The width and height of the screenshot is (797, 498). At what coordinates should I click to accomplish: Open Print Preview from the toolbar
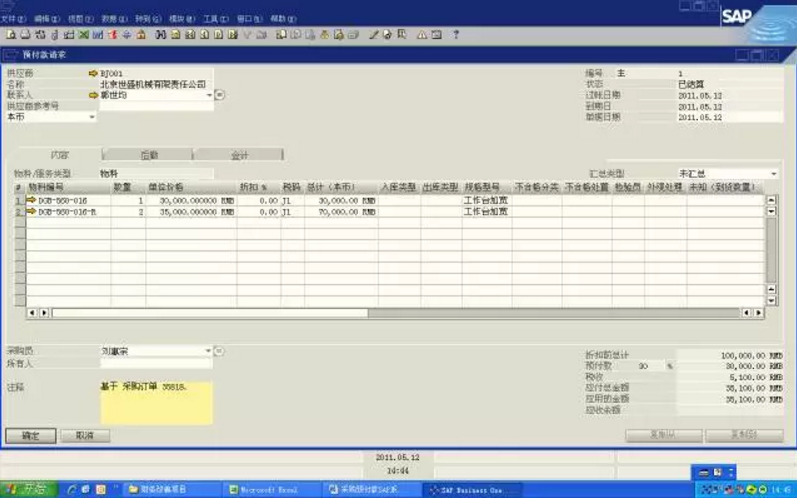pos(11,35)
